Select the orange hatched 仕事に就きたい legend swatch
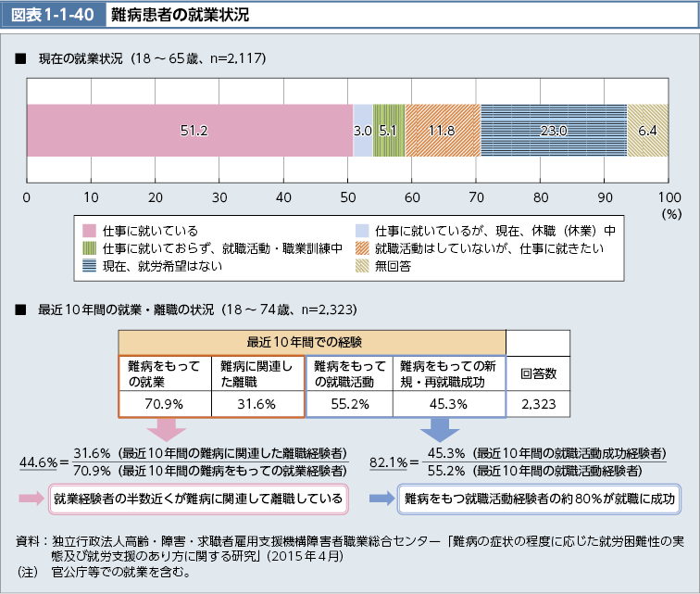 pyautogui.click(x=363, y=248)
